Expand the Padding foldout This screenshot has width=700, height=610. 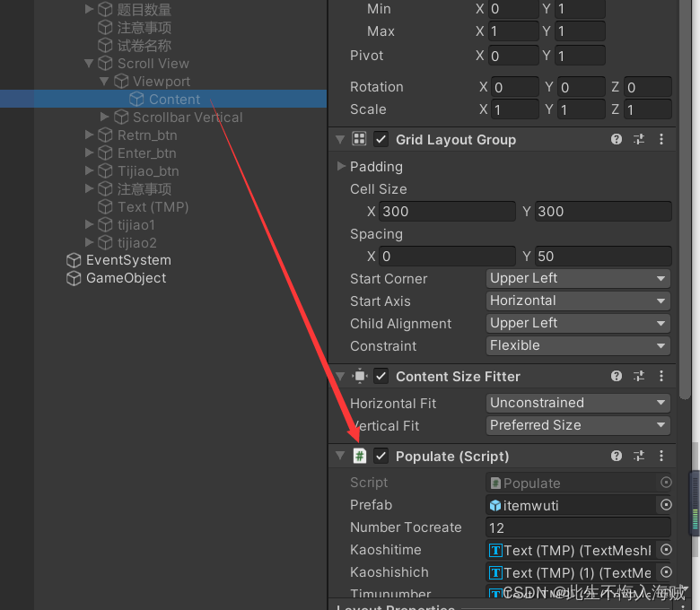coord(342,166)
